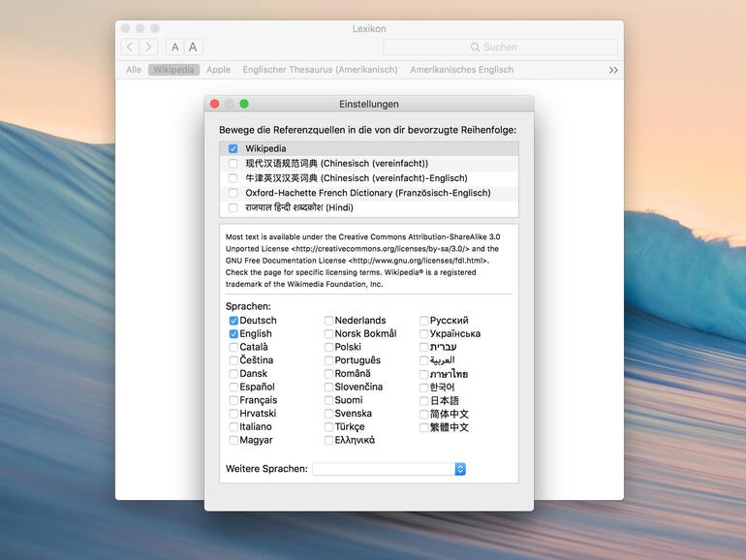Screen dimensions: 746x560
Task: Check the עברית language
Action: (424, 347)
